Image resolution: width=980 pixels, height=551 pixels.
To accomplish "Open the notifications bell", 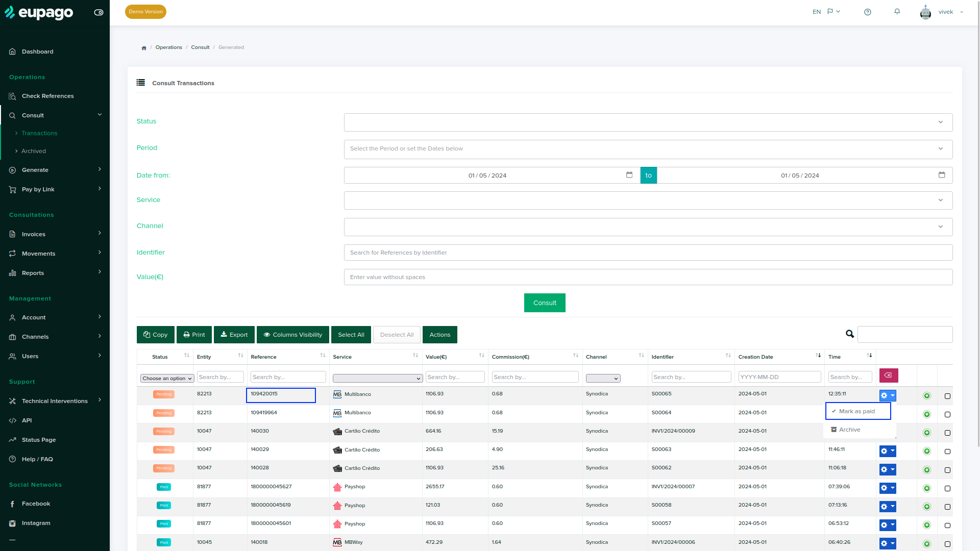I will [x=897, y=11].
